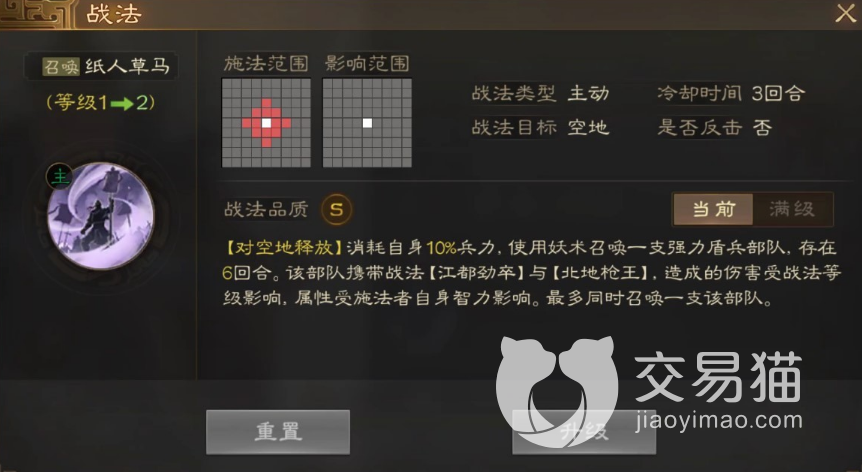This screenshot has width=862, height=472.
Task: Click the white center cell of 施法范围 grid
Action: (267, 123)
